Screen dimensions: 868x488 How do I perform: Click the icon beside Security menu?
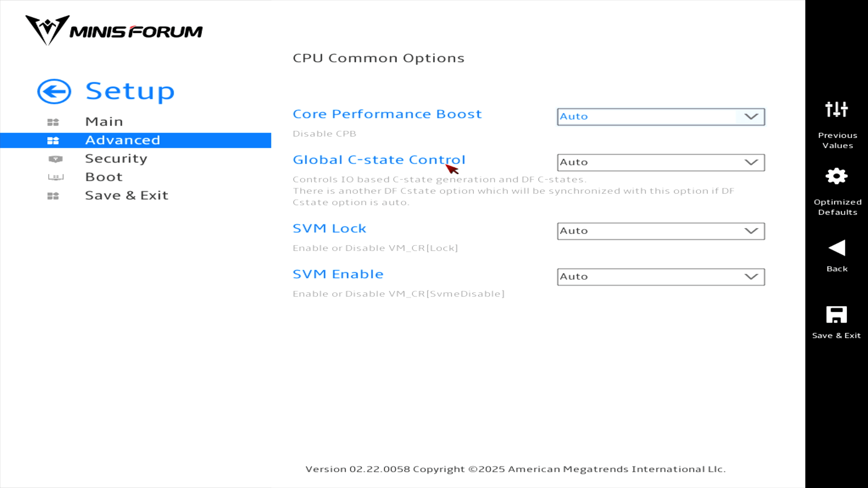(55, 159)
